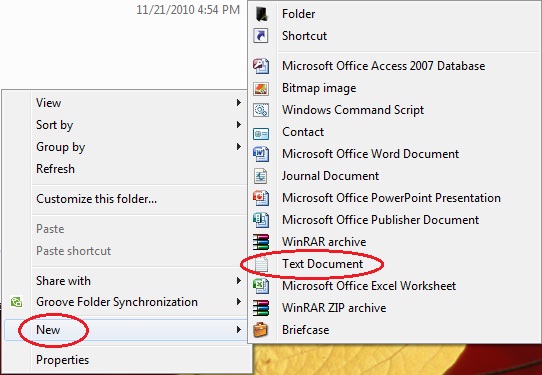
Task: Create a Microsoft Office Word Document
Action: (x=371, y=154)
